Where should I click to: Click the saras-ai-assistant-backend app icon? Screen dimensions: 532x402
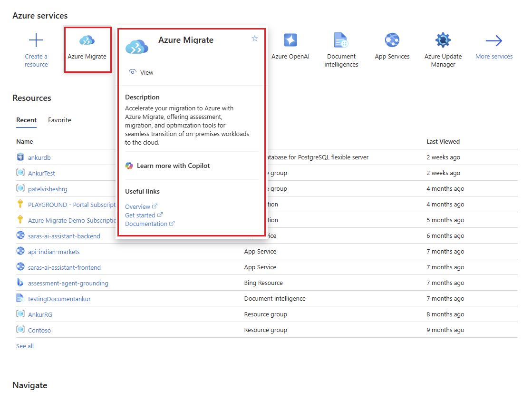pos(20,235)
